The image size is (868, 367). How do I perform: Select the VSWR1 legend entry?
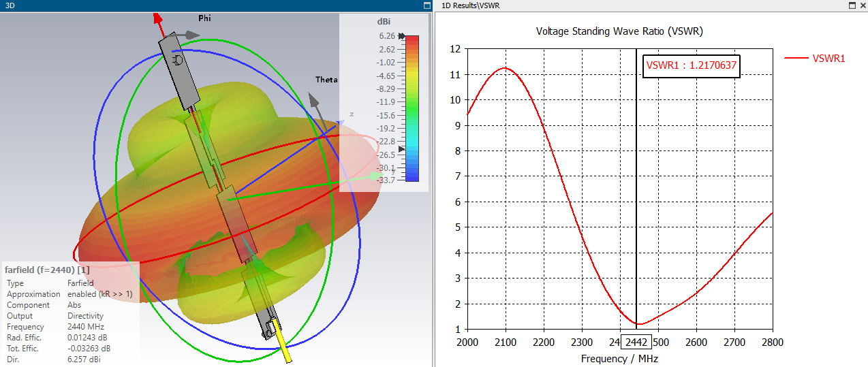point(815,59)
